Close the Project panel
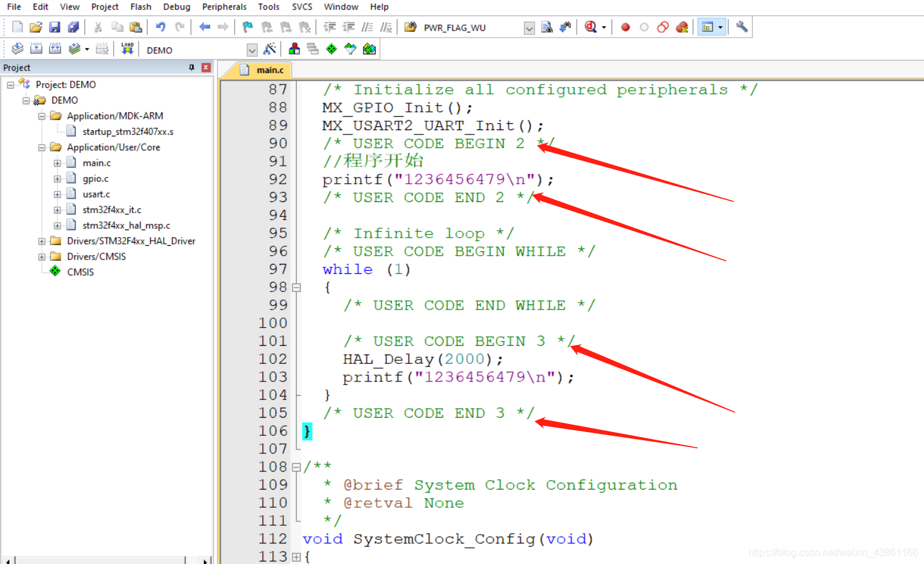 coord(206,68)
